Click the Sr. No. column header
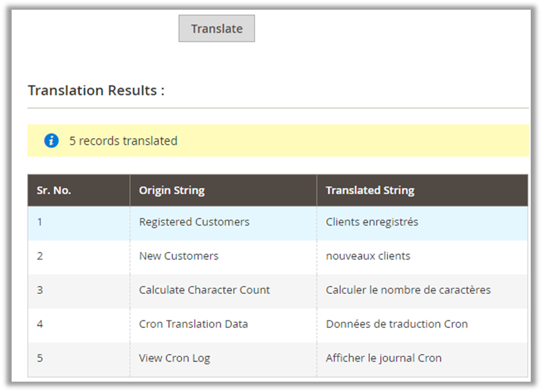Image resolution: width=543 pixels, height=392 pixels. click(54, 191)
